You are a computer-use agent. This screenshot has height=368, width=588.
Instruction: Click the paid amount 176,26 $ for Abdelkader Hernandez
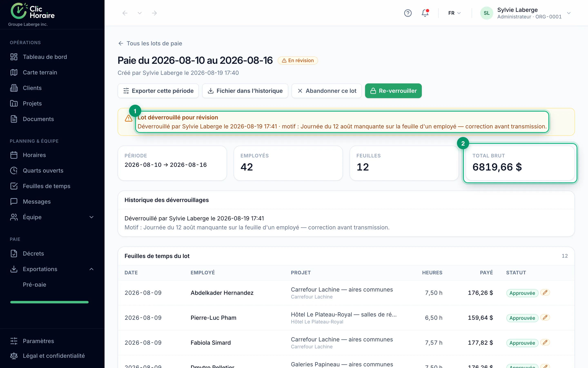480,293
